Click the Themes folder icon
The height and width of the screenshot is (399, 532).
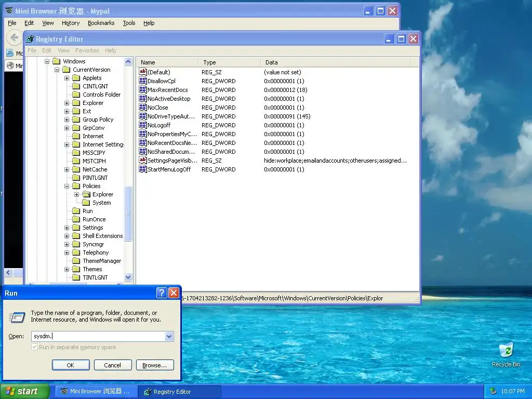[76, 269]
